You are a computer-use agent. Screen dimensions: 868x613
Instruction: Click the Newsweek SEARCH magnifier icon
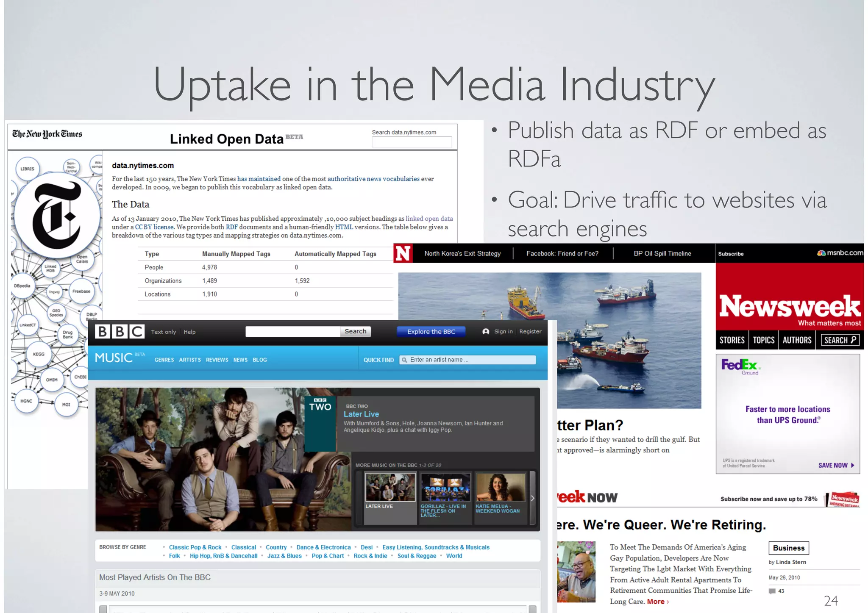coord(853,340)
